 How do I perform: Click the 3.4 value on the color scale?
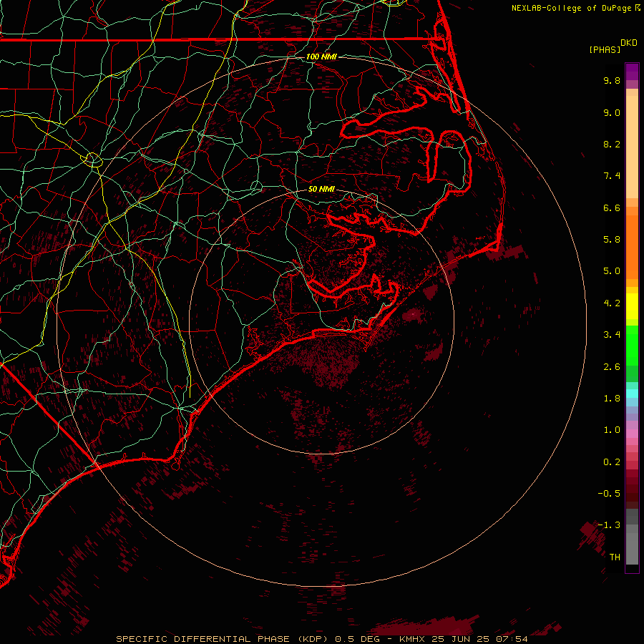click(612, 335)
